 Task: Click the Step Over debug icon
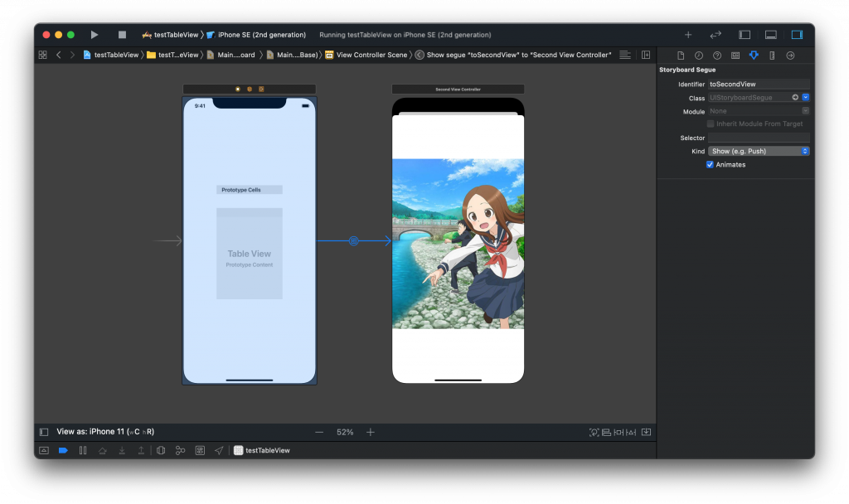click(x=102, y=450)
